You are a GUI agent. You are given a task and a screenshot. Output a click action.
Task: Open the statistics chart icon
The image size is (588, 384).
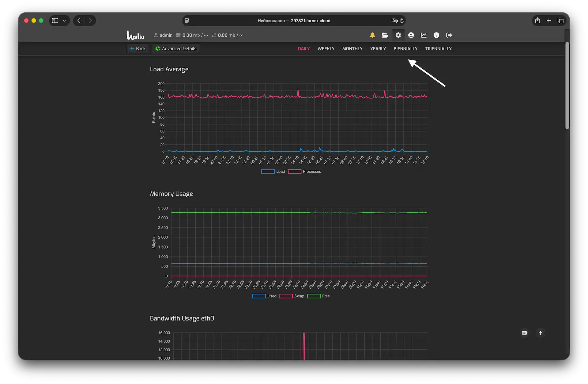tap(424, 35)
